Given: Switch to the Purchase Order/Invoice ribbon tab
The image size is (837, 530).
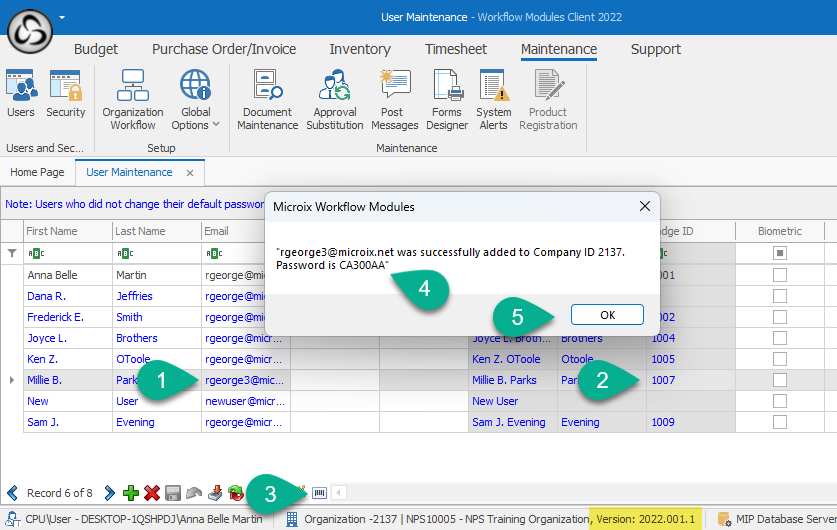Looking at the screenshot, I should pyautogui.click(x=224, y=49).
